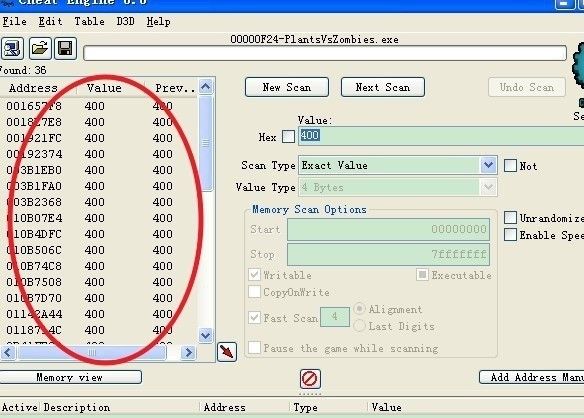Select address row 001921FC
Image resolution: width=584 pixels, height=418 pixels.
click(99, 138)
